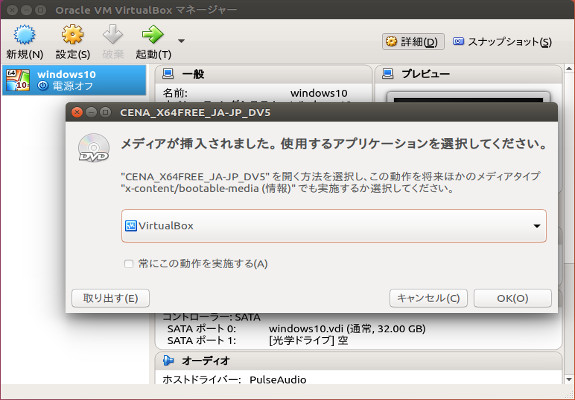Viewport: 575px width, 400px height.
Task: Click the Preview (プレビュー) section header
Action: [469, 74]
